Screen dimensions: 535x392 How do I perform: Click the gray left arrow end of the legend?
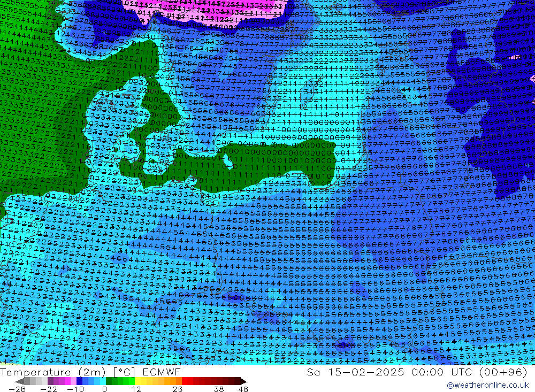(19, 382)
